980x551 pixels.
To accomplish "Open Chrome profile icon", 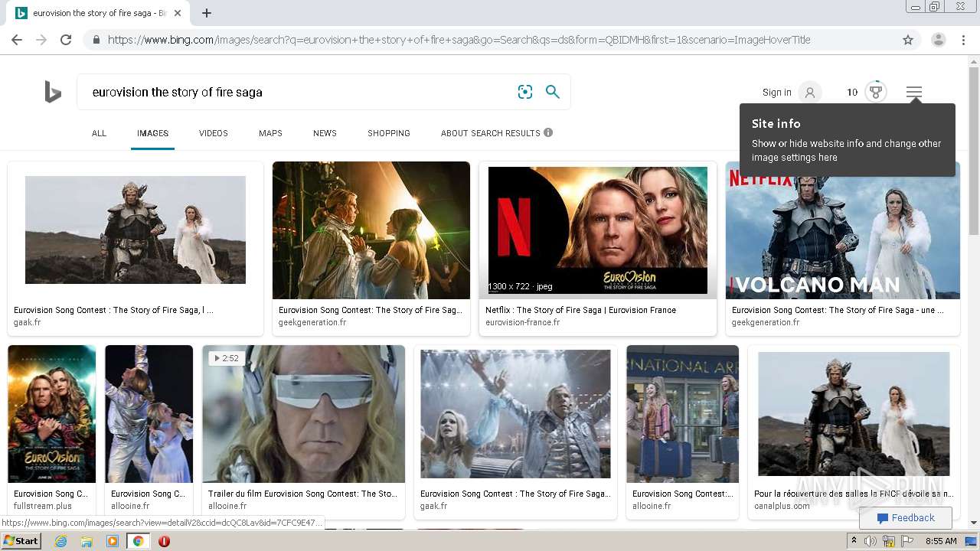I will 939,40.
